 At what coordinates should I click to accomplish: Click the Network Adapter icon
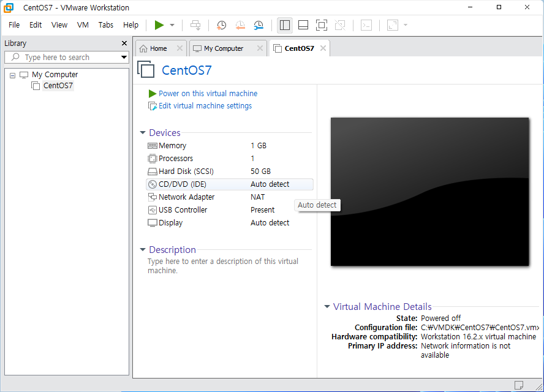pos(153,197)
